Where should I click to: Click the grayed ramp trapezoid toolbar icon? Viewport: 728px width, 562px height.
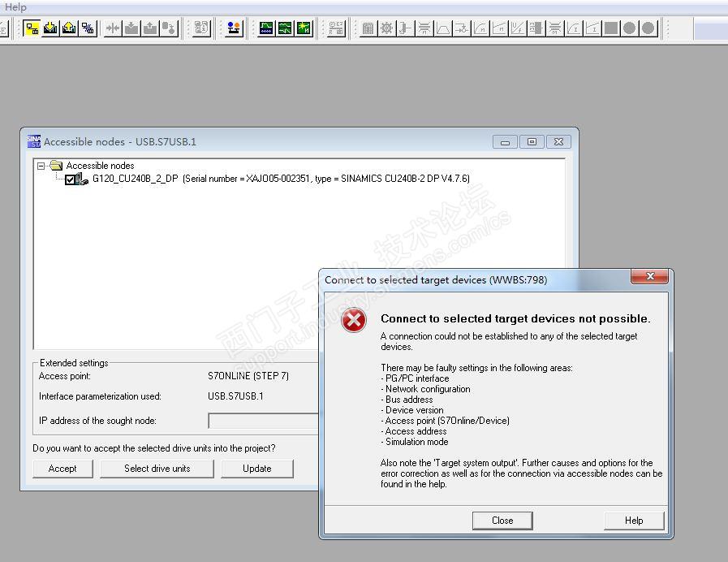click(443, 28)
